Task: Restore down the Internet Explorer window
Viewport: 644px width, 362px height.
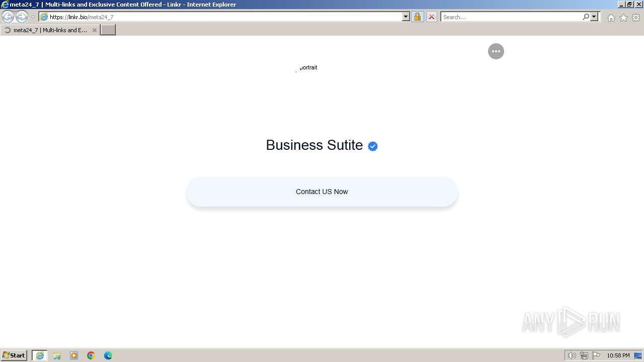Action: tap(629, 4)
